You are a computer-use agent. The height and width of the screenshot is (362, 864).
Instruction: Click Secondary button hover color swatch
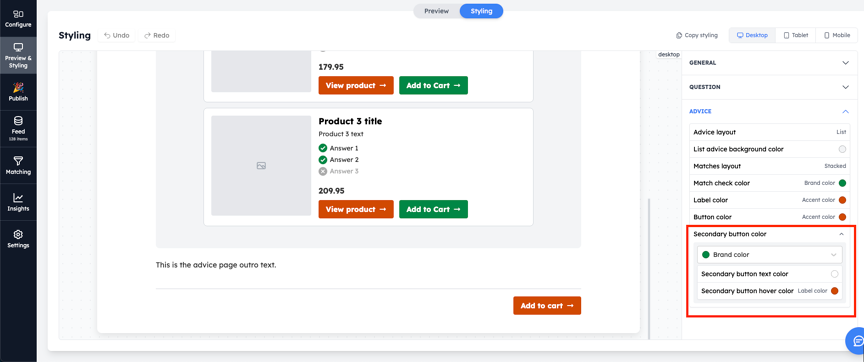click(x=834, y=291)
